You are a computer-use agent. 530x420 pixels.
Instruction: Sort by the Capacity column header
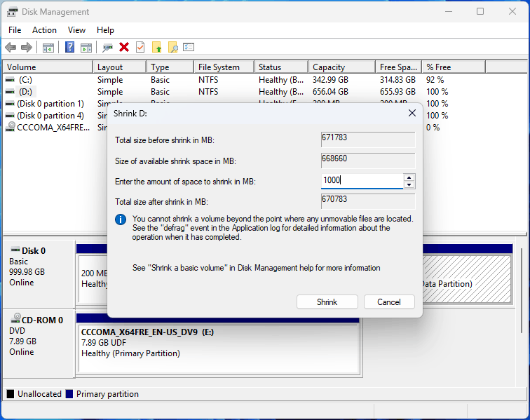coord(342,67)
